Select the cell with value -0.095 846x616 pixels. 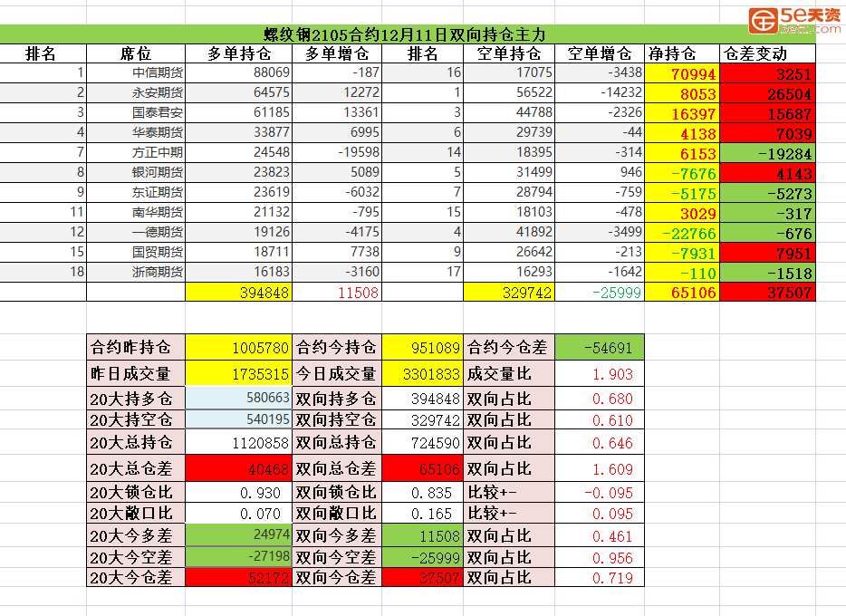(x=600, y=492)
